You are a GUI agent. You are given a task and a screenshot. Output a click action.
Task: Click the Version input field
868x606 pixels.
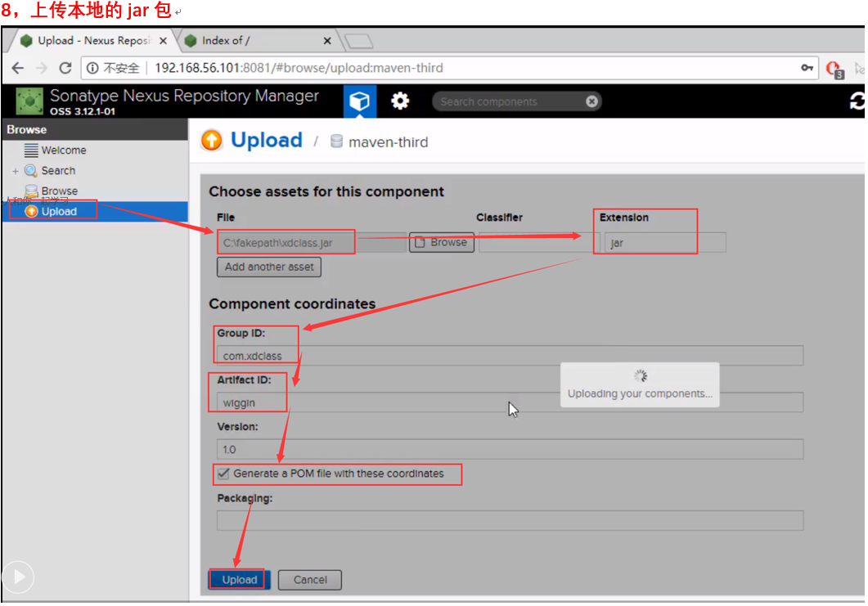point(510,449)
